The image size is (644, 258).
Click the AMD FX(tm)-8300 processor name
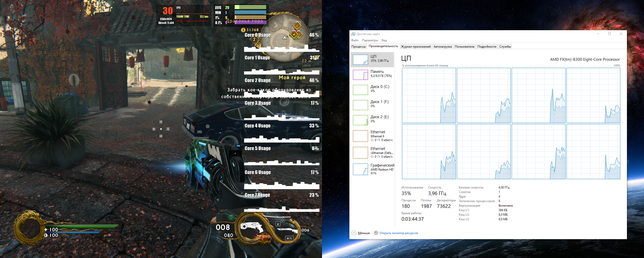[585, 59]
